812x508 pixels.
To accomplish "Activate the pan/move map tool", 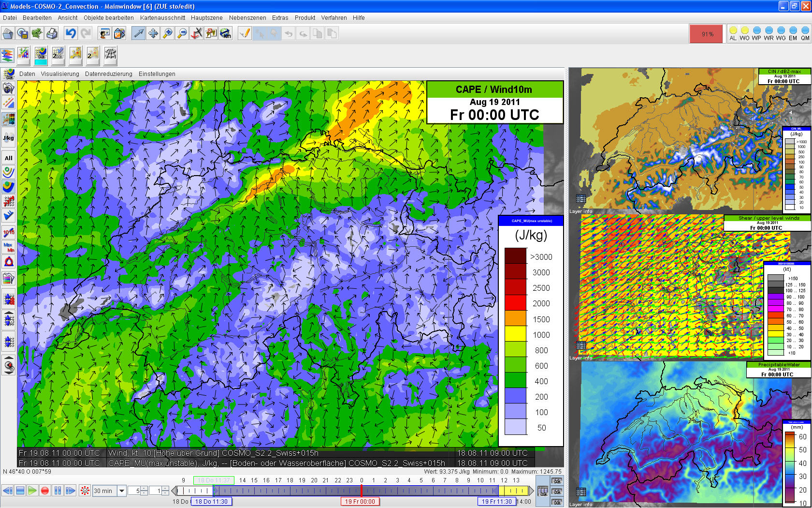I will tap(153, 33).
